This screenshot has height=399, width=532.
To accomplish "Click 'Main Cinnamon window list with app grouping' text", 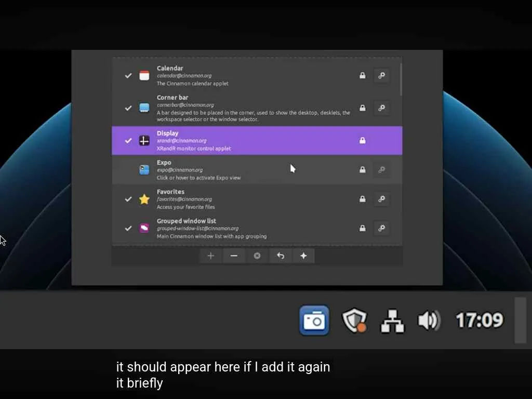I will (x=211, y=236).
